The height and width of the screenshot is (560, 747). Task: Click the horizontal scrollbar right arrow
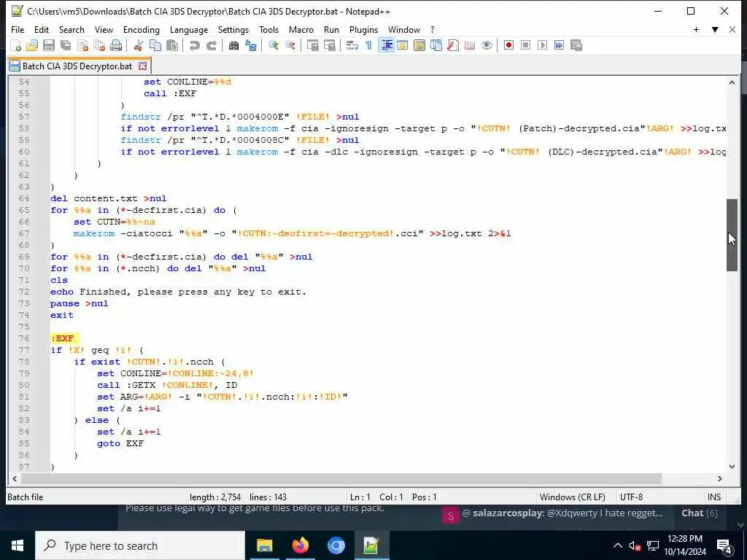720,478
